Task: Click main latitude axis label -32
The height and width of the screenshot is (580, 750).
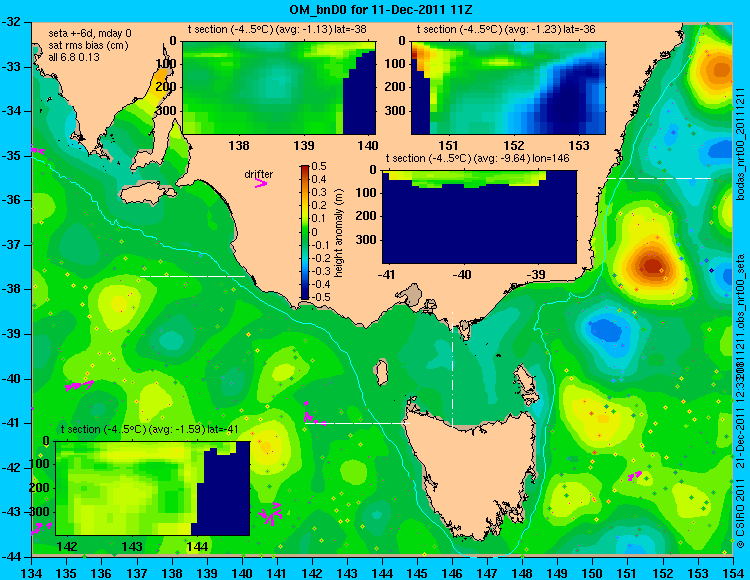Action: [x=13, y=22]
